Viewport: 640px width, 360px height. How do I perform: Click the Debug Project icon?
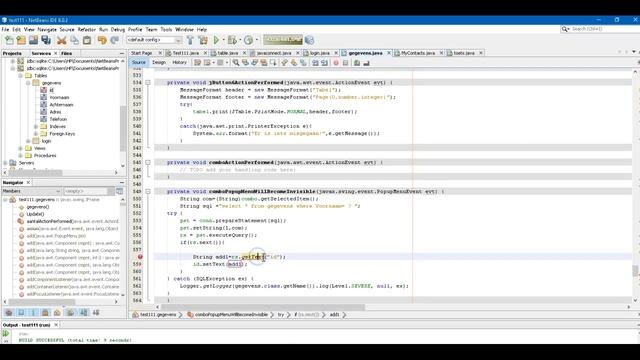click(232, 40)
